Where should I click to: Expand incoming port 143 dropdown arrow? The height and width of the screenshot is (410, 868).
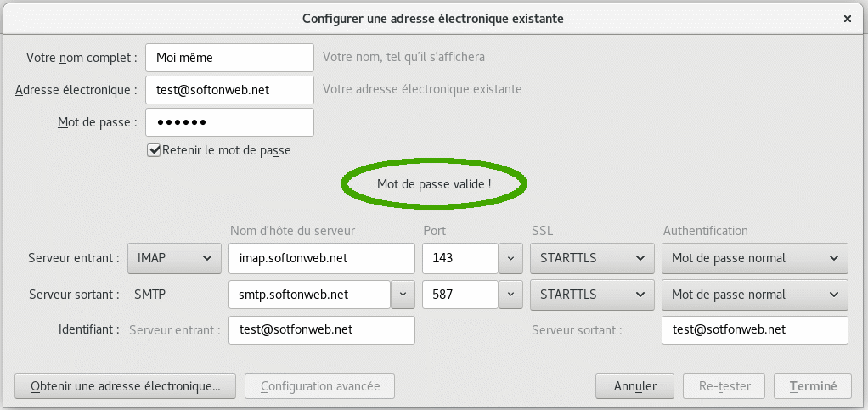coord(510,258)
